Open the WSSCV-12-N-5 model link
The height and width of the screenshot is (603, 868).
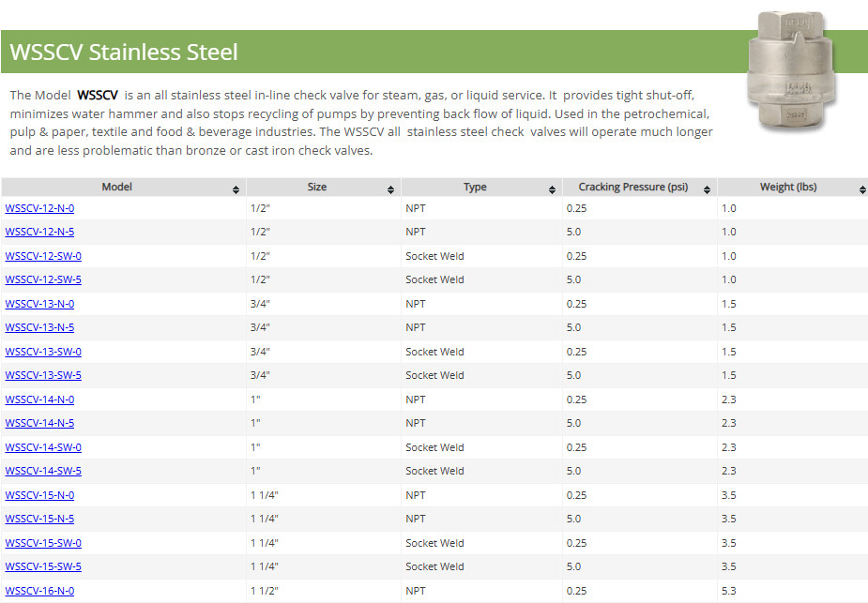coord(39,232)
